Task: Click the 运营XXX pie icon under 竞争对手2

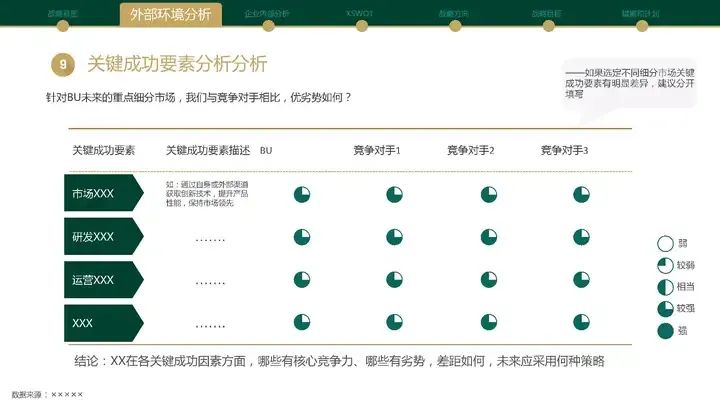Action: tap(489, 280)
